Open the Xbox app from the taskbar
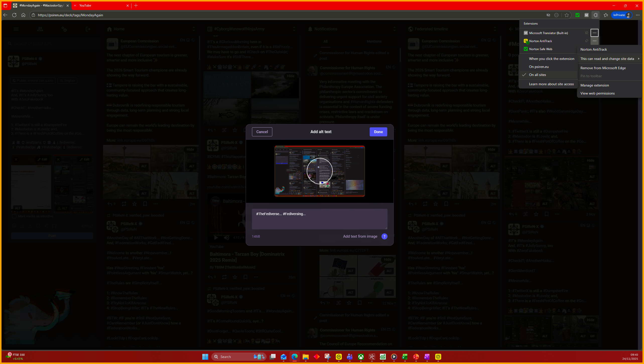This screenshot has width=644, height=364. (361, 357)
